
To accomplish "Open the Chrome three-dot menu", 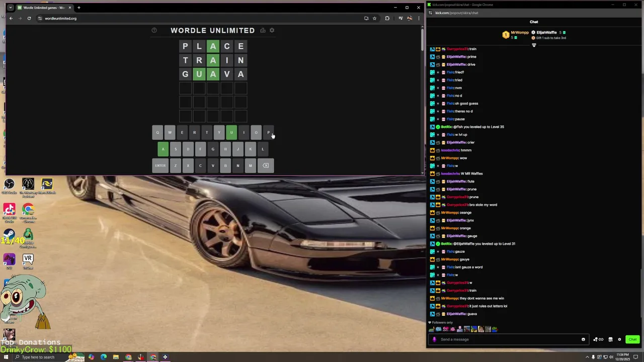I will tap(419, 18).
